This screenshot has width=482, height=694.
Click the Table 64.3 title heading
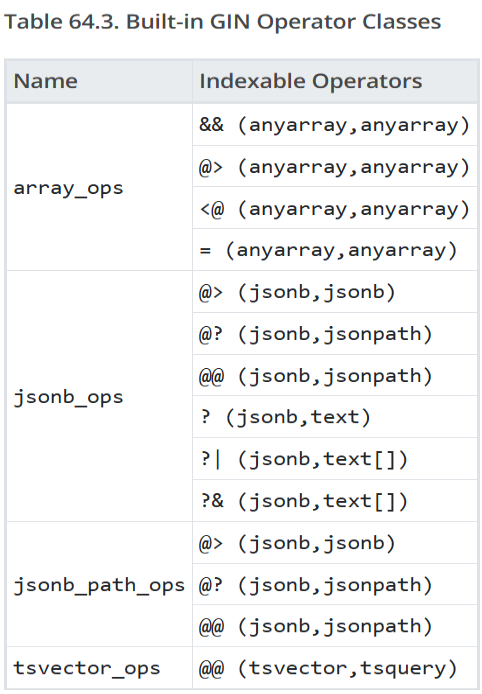tap(223, 22)
